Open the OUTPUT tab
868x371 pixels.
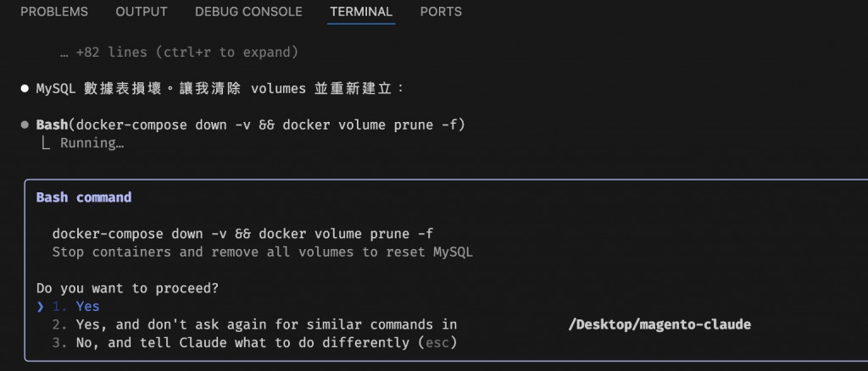142,12
